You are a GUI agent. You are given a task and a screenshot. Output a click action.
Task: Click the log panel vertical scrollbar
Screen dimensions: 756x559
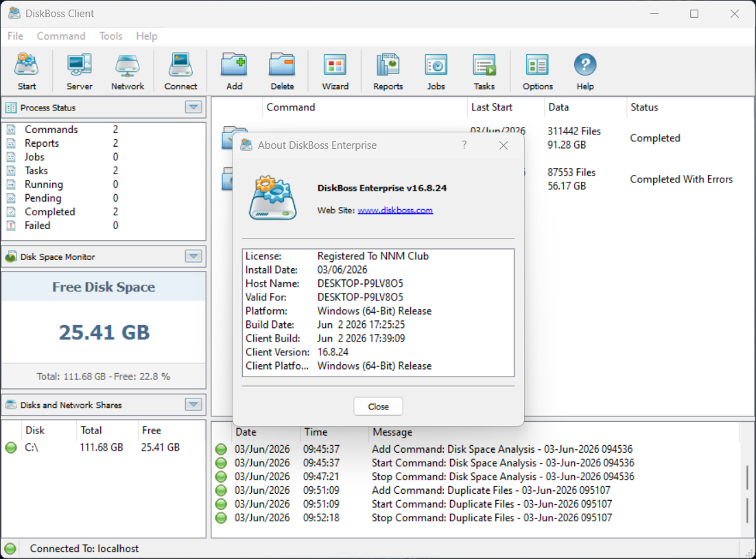point(747,492)
